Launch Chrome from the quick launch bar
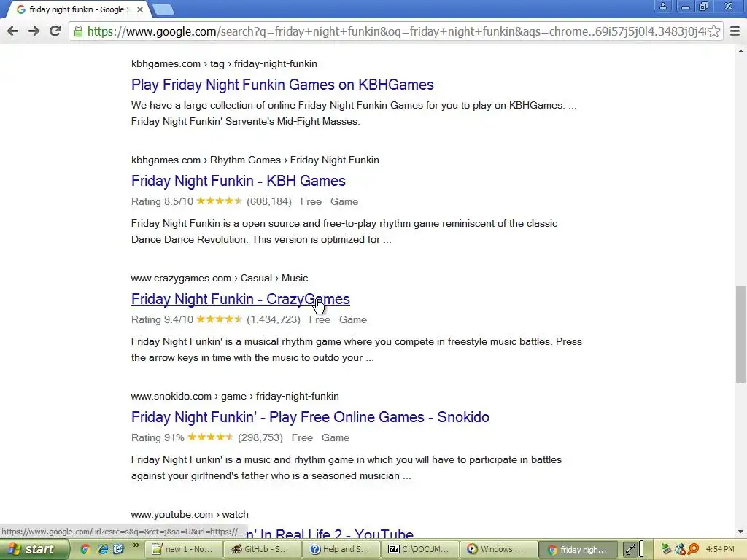 click(85, 549)
